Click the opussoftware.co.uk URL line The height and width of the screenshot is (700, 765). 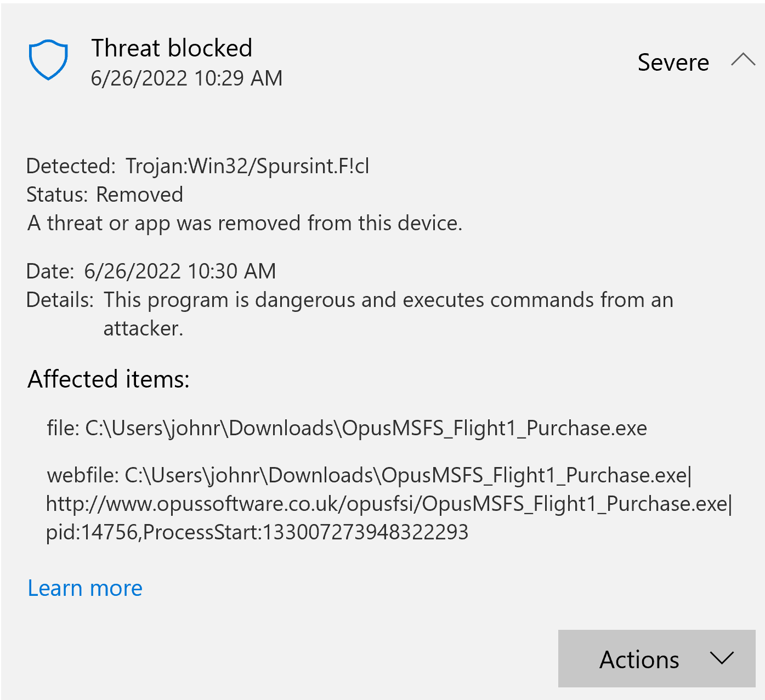[x=389, y=504]
